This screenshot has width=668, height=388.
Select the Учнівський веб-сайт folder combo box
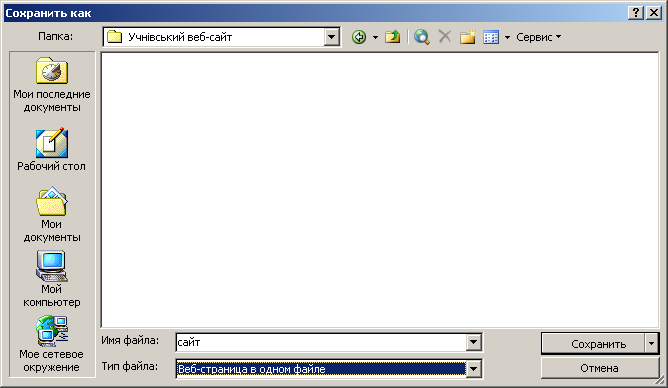(x=221, y=37)
